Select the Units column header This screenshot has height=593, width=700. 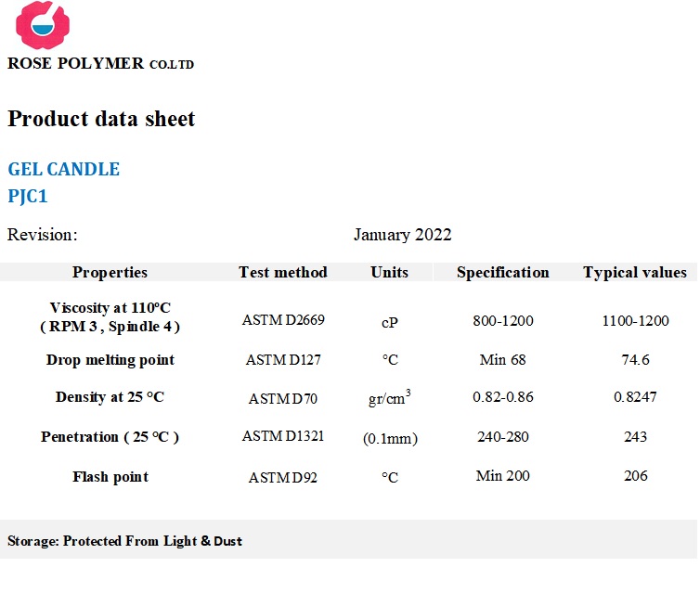[x=389, y=272]
